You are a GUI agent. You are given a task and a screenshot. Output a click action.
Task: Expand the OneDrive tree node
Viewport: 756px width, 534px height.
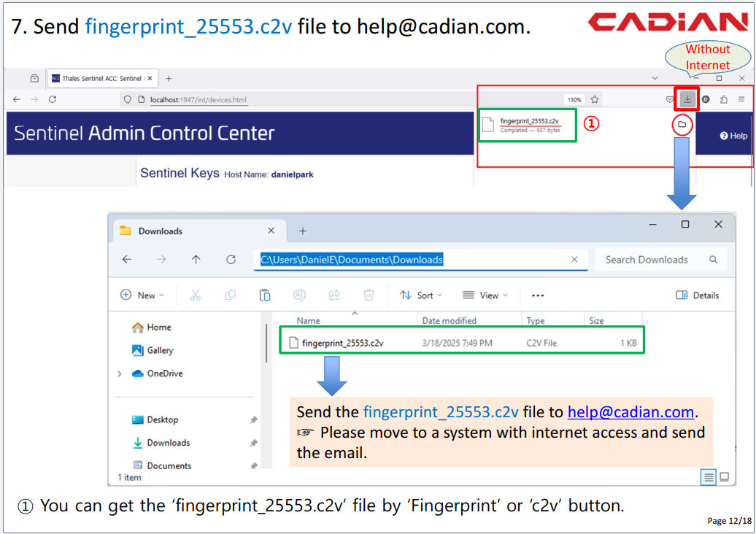point(120,374)
